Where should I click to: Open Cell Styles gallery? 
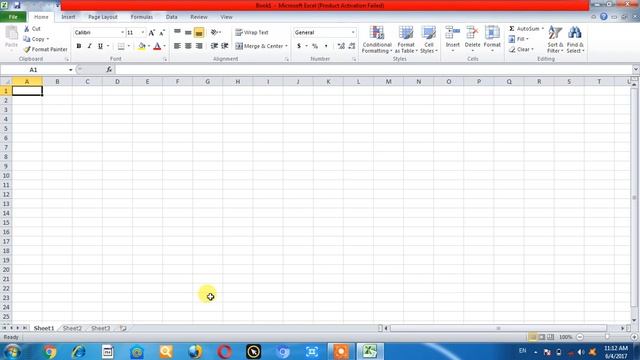tap(429, 40)
